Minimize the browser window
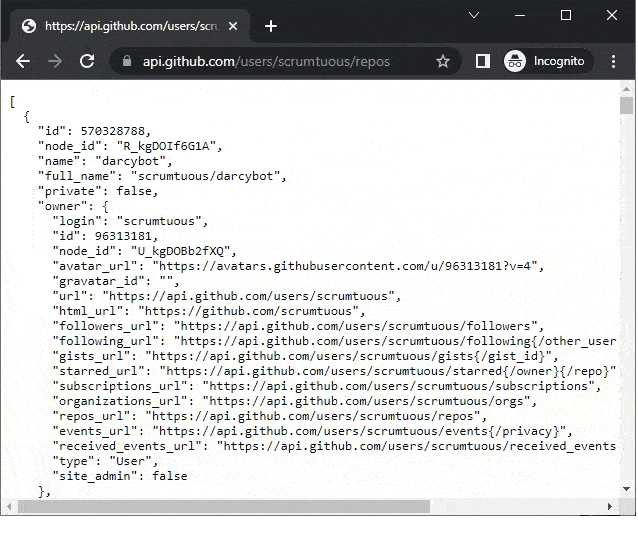The width and height of the screenshot is (638, 534). [520, 15]
